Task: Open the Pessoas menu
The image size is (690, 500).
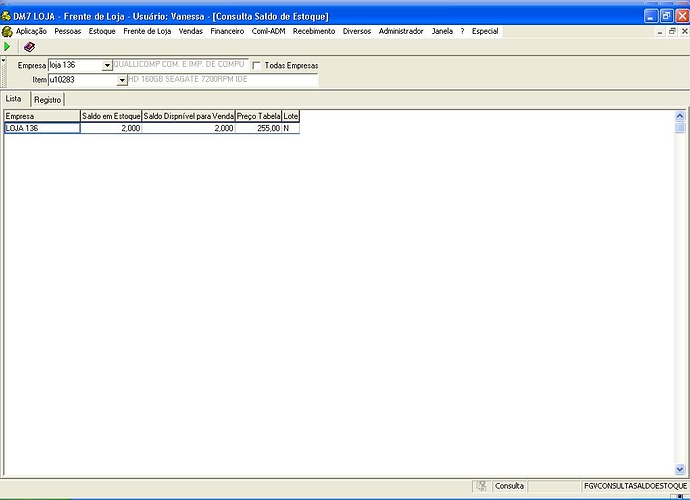Action: pos(68,31)
